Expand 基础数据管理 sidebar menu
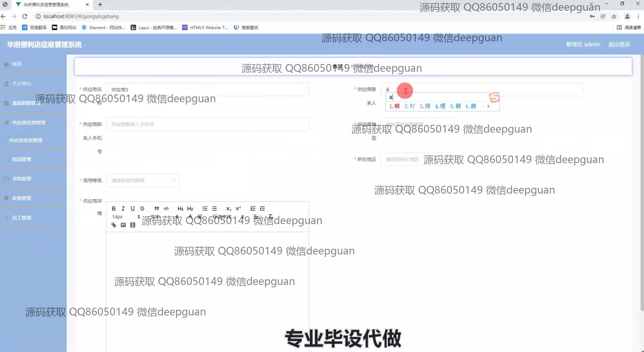Viewport: 644px width, 352px height. tap(33, 103)
